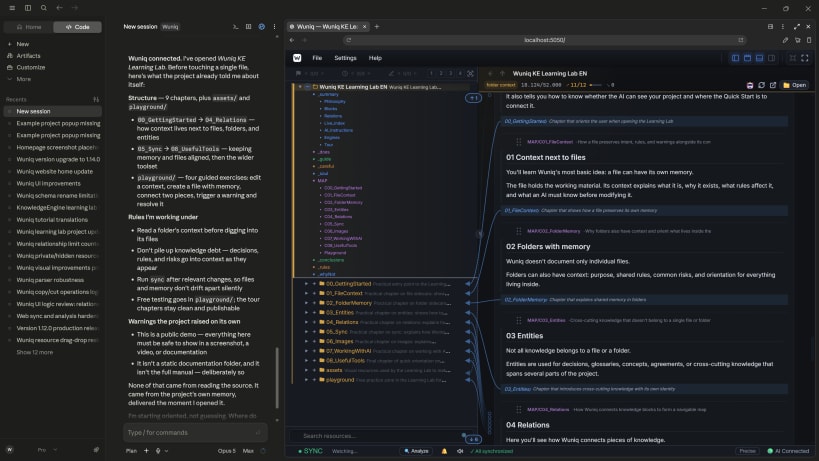Viewport: 819px width, 461px height.
Task: Click the speaker icon in status bar
Action: pyautogui.click(x=460, y=451)
